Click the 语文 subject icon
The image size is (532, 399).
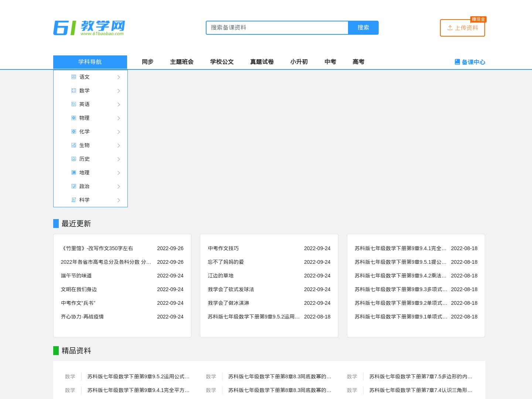coord(74,77)
